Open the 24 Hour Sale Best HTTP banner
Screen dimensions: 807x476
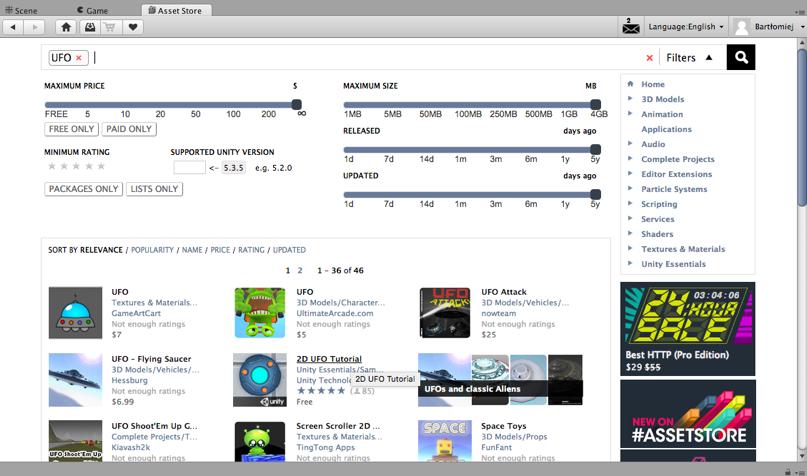pyautogui.click(x=688, y=329)
